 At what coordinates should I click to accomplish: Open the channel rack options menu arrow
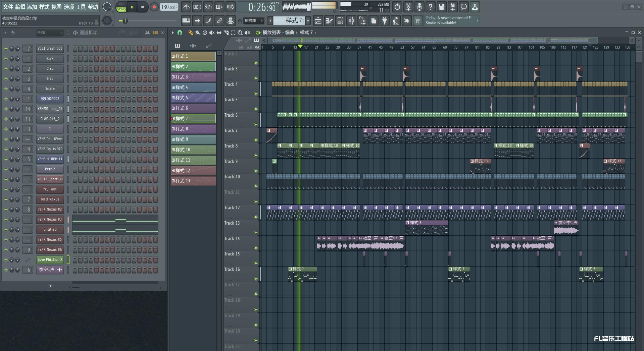pyautogui.click(x=5, y=33)
